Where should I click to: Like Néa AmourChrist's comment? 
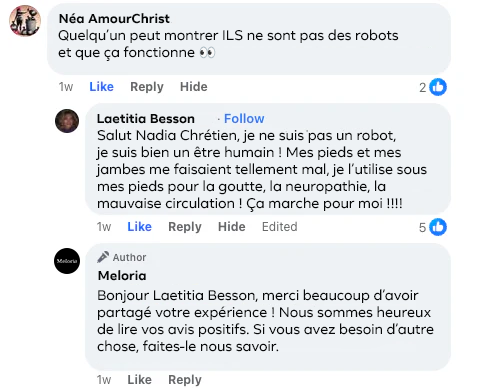click(x=101, y=87)
